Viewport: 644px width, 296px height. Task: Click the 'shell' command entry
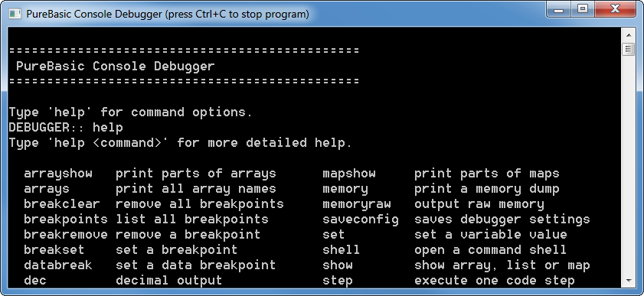coord(342,249)
